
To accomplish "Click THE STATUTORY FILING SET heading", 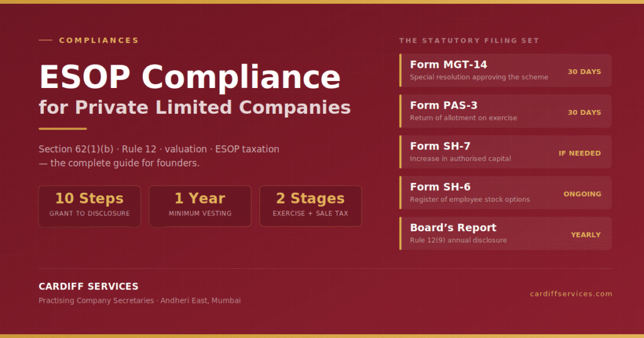I will [x=469, y=41].
